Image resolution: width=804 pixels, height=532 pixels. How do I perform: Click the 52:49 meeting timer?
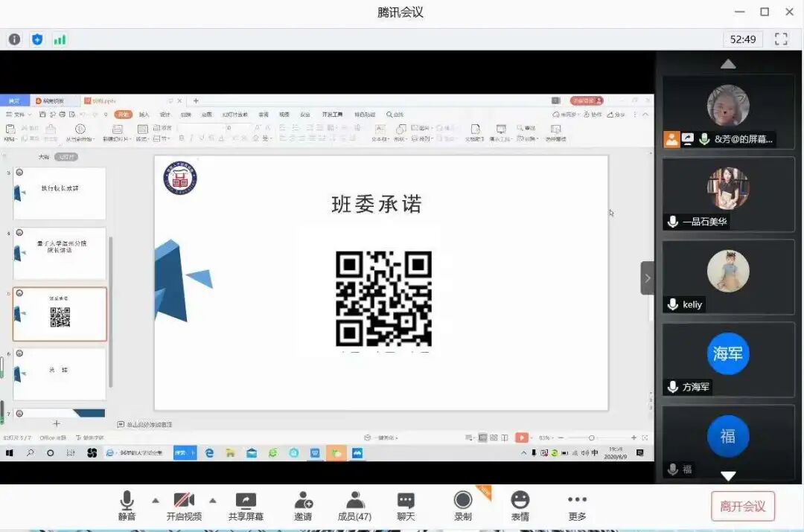(742, 39)
